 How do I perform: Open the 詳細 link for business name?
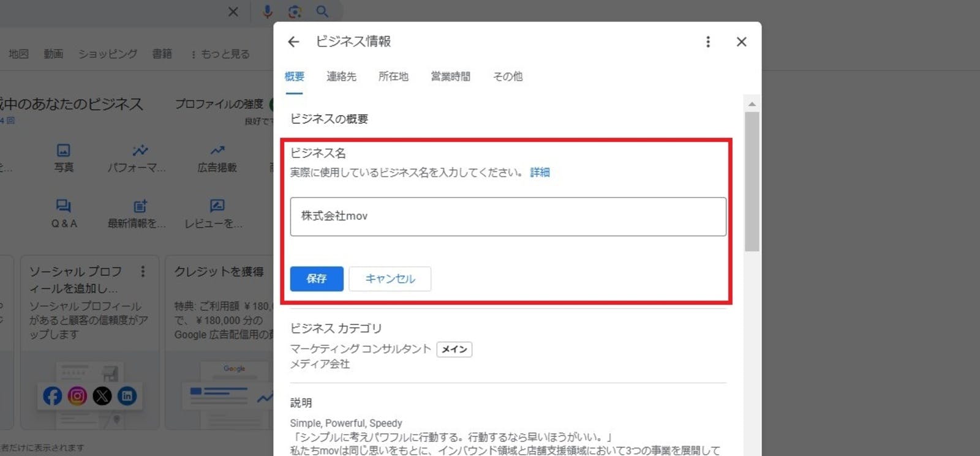[540, 173]
